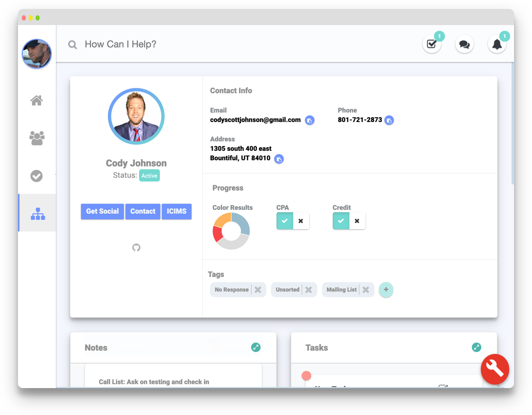Click the phone number 801-721-2873
The width and height of the screenshot is (532, 415).
360,120
